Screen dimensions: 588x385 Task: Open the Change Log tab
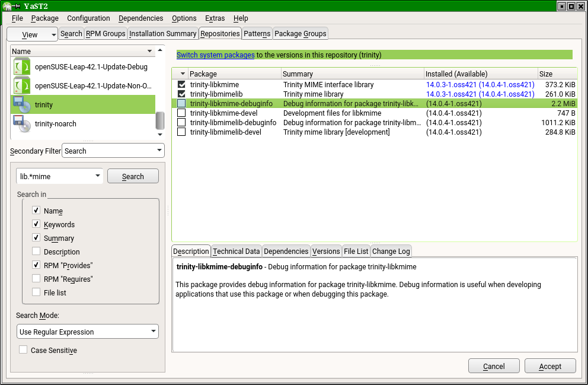pos(391,252)
